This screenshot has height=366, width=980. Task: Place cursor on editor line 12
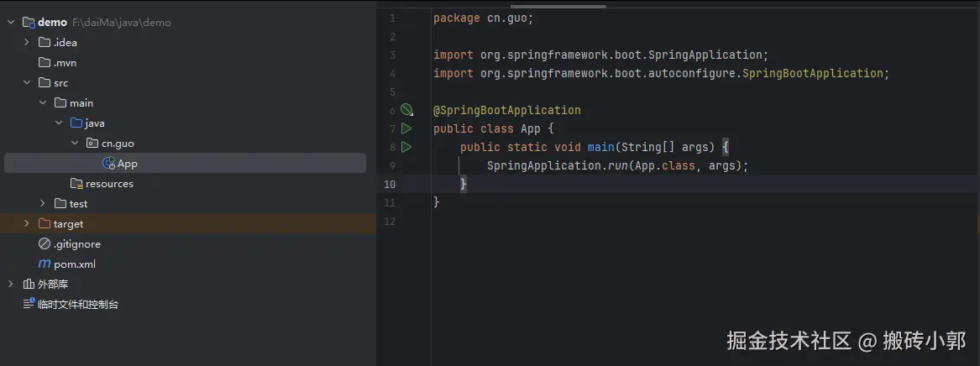(x=588, y=221)
